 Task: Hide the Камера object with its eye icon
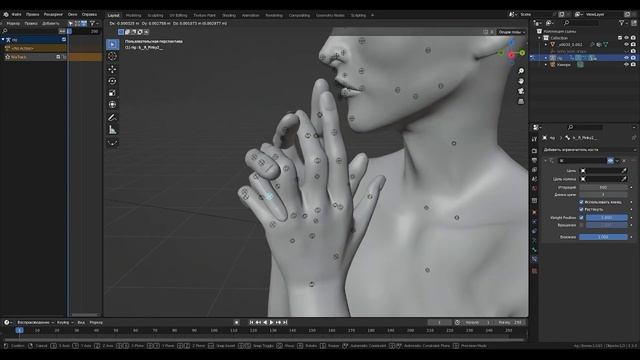point(626,64)
